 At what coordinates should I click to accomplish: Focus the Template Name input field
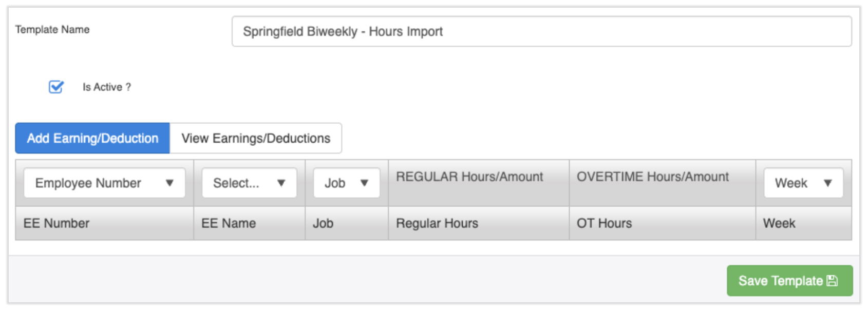tap(541, 31)
